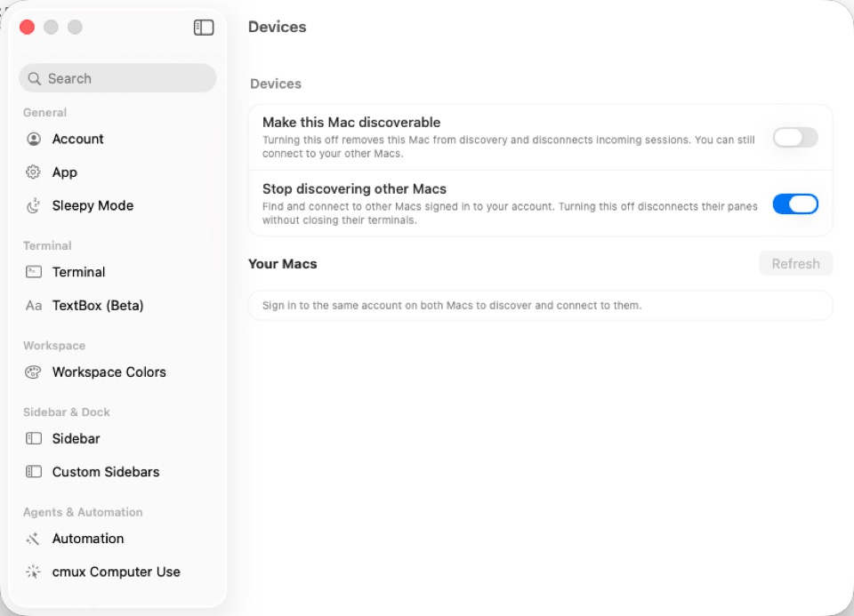This screenshot has width=854, height=616.
Task: Click the Account person icon
Action: (x=34, y=140)
